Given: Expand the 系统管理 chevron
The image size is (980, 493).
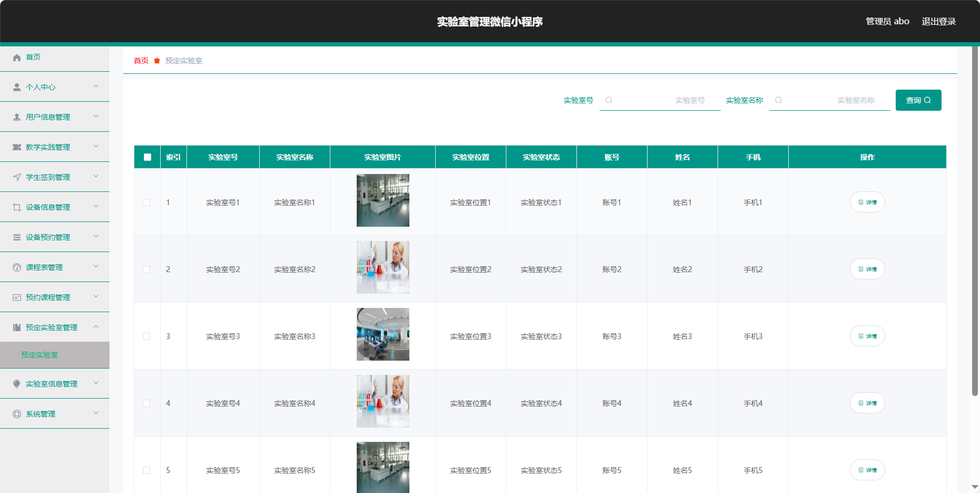Looking at the screenshot, I should pyautogui.click(x=96, y=413).
